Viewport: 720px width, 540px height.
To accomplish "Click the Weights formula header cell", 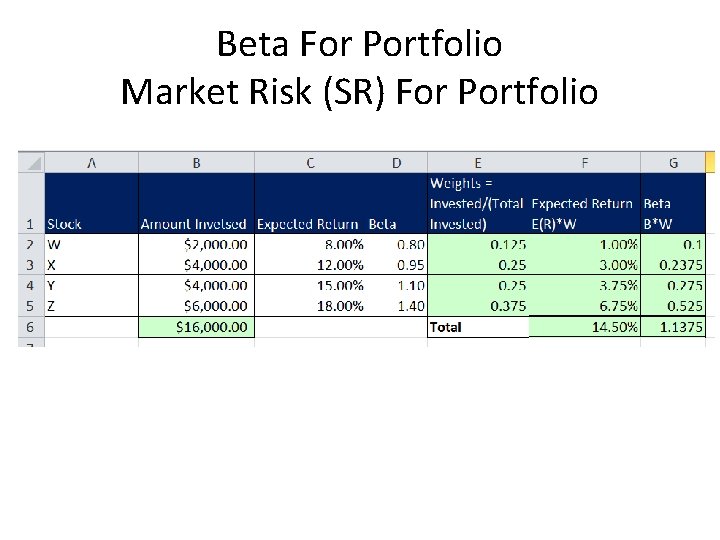I will pyautogui.click(x=477, y=203).
